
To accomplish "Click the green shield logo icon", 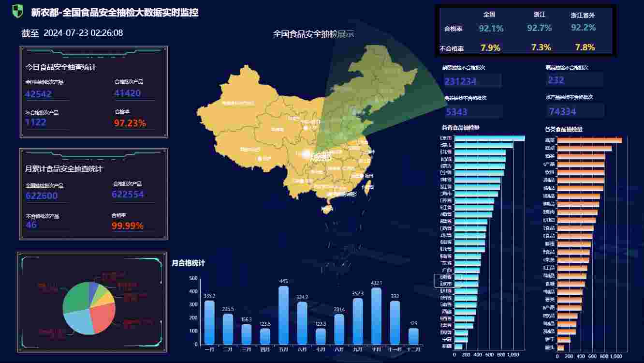I will tap(17, 11).
